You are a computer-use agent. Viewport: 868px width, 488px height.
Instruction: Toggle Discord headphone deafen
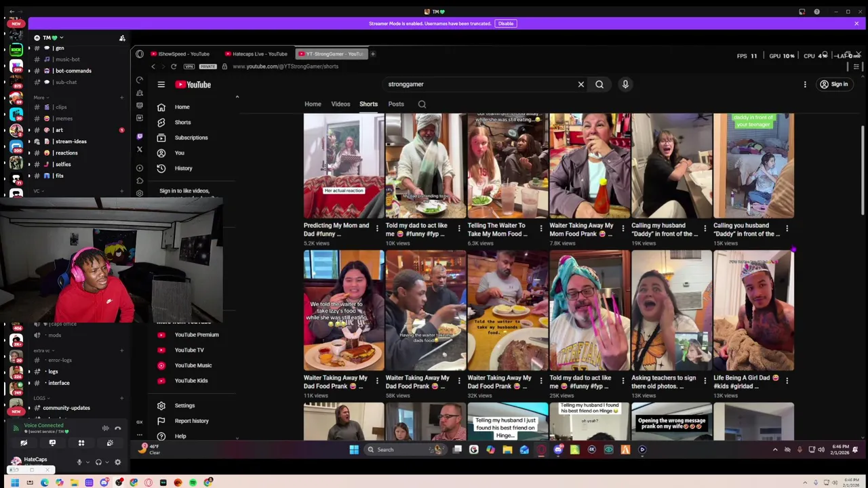coord(98,462)
